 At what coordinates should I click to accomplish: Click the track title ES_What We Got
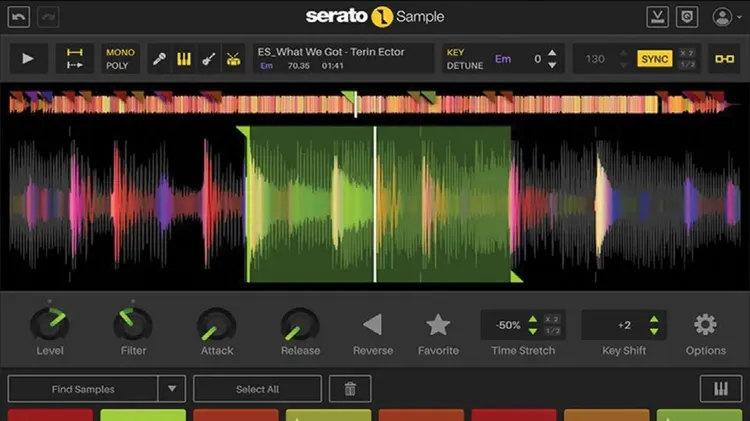331,52
